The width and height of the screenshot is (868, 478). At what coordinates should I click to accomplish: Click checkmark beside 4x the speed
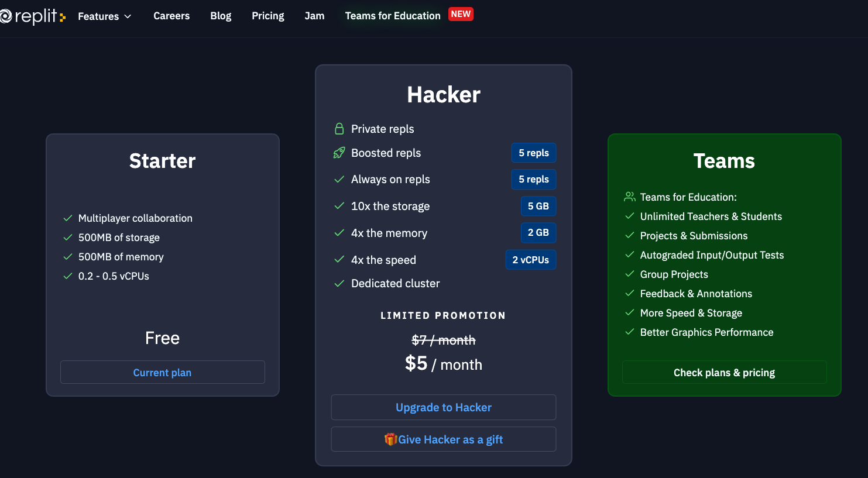tap(339, 259)
